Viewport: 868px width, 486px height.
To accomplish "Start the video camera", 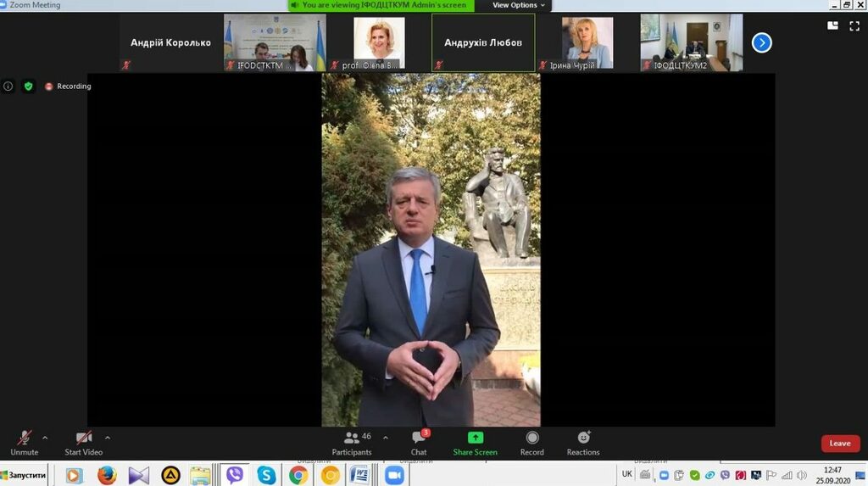I will click(83, 440).
